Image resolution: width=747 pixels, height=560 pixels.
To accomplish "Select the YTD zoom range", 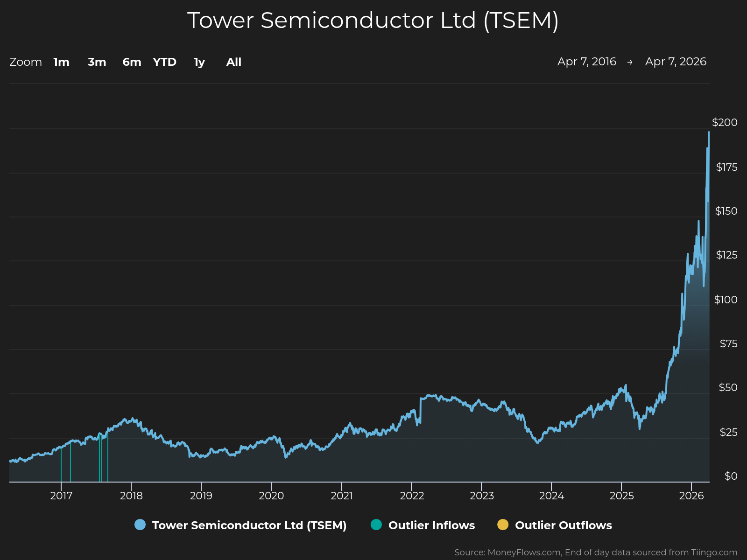I will point(165,62).
